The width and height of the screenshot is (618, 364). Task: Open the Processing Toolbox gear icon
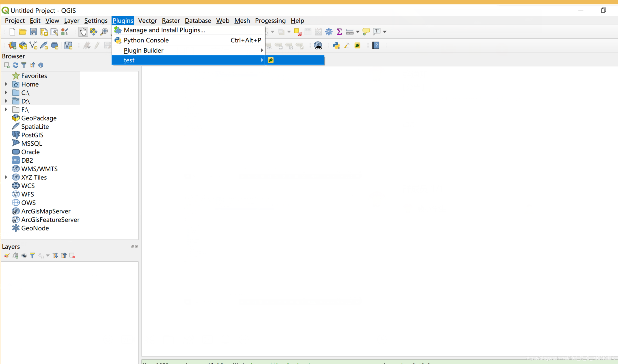(329, 31)
